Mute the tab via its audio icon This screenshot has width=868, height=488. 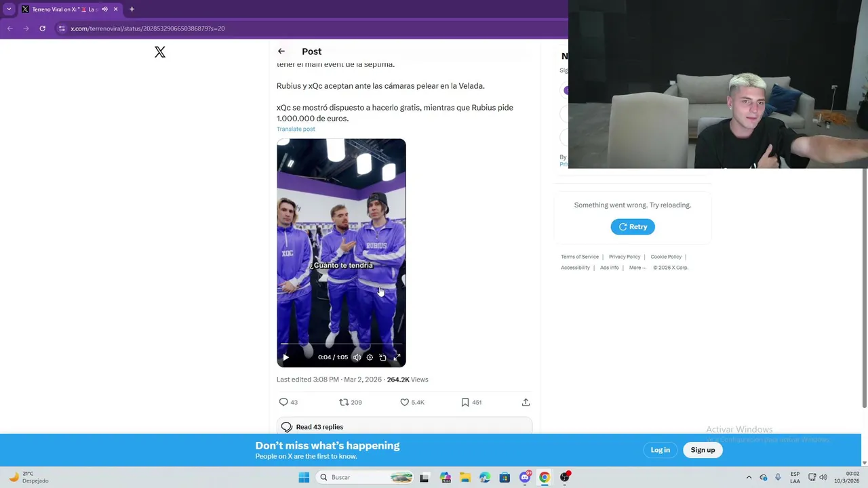(x=104, y=9)
